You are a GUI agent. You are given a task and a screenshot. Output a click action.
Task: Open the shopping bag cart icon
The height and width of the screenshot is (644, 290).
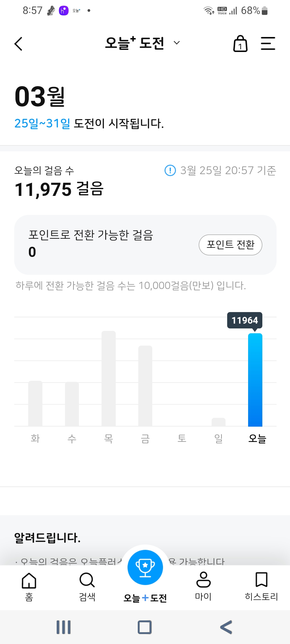click(240, 44)
